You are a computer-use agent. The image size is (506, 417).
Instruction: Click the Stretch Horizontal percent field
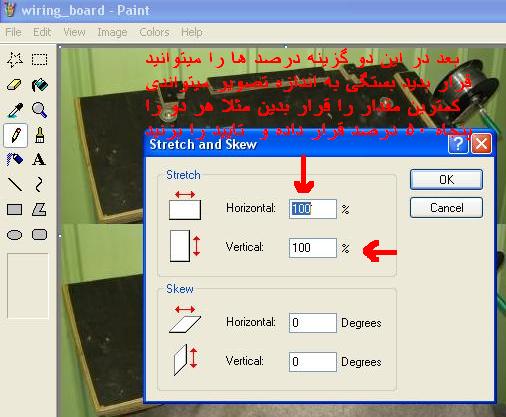(x=313, y=209)
